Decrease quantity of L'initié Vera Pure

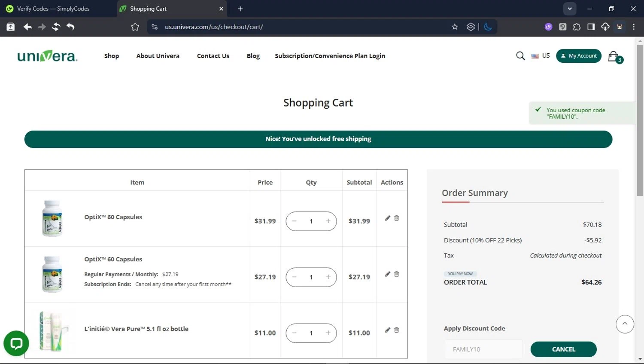tap(294, 333)
